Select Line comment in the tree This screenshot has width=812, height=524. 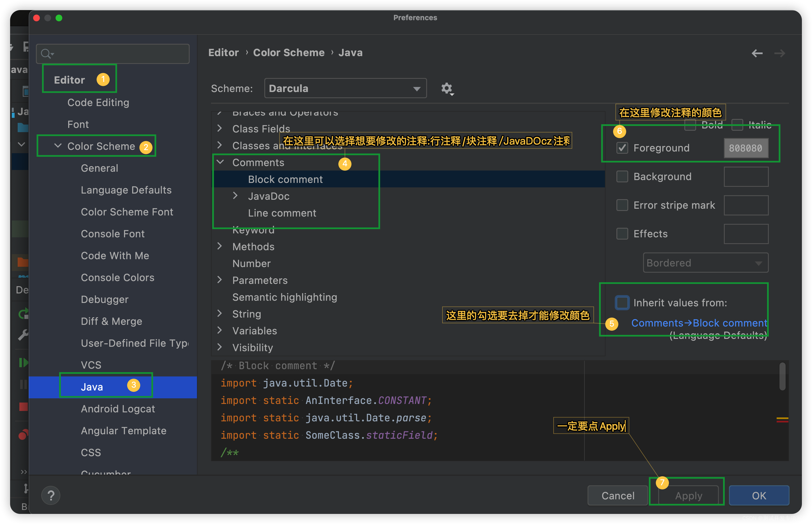[x=282, y=213]
